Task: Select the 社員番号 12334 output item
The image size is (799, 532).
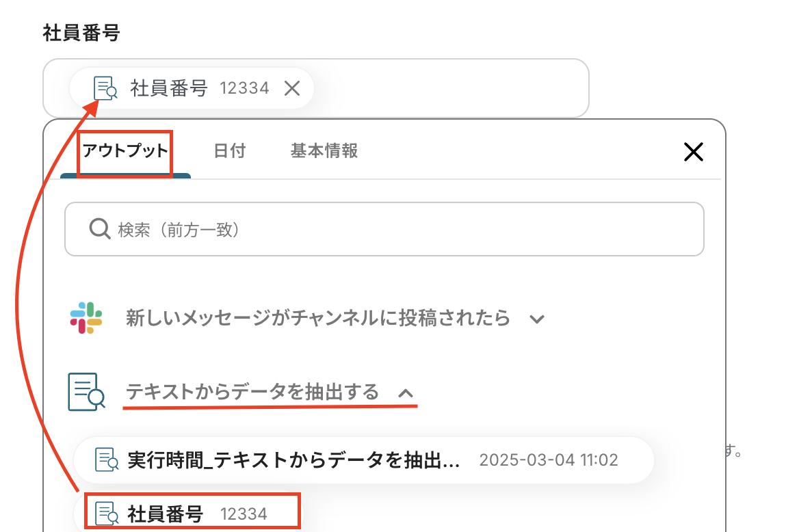Action: 198,514
